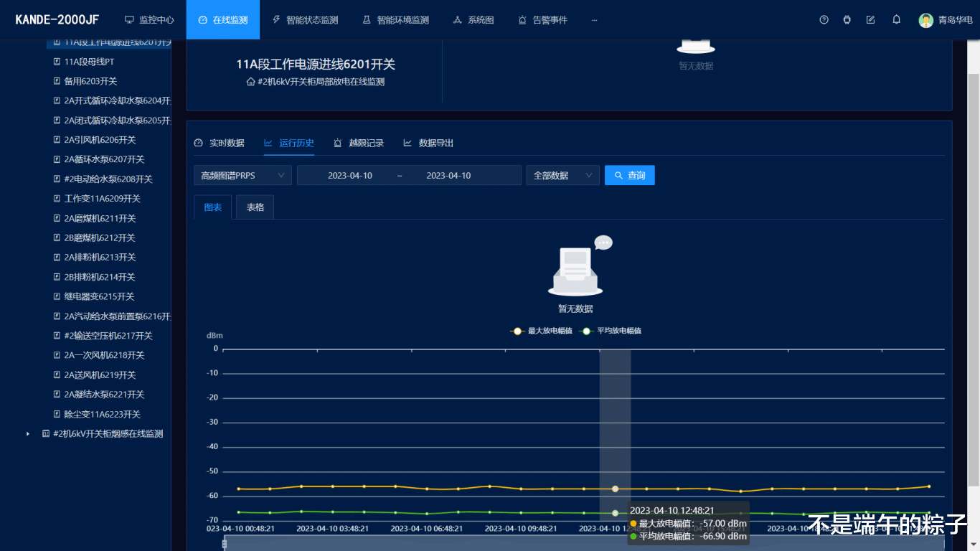This screenshot has width=980, height=551.
Task: Select the 运行历史 tab
Action: 289,143
